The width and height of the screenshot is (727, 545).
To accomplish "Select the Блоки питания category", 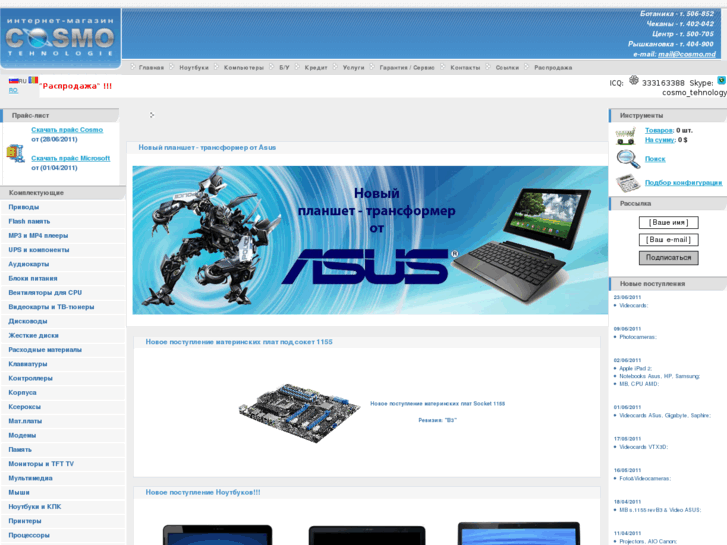I will (x=33, y=278).
